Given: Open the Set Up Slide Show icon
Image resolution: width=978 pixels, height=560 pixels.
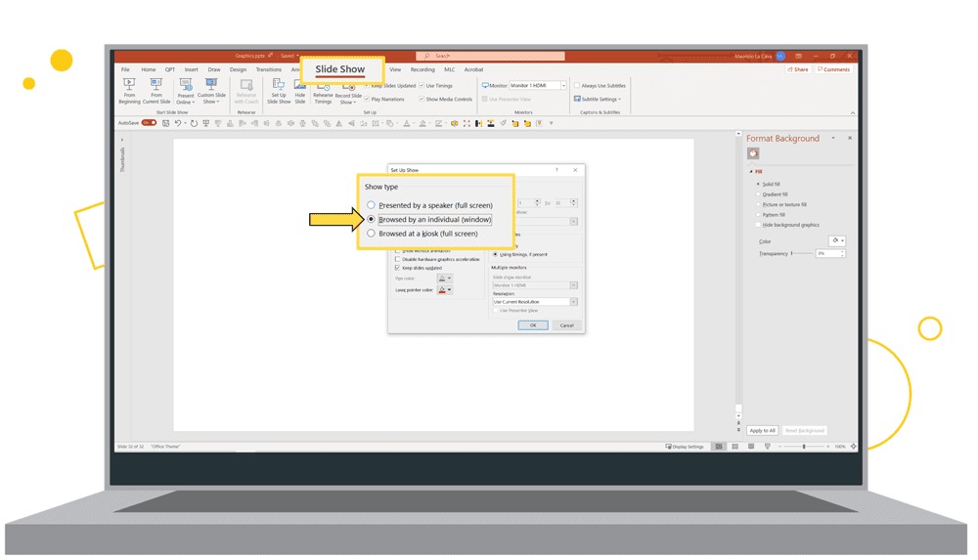Looking at the screenshot, I should tap(279, 92).
